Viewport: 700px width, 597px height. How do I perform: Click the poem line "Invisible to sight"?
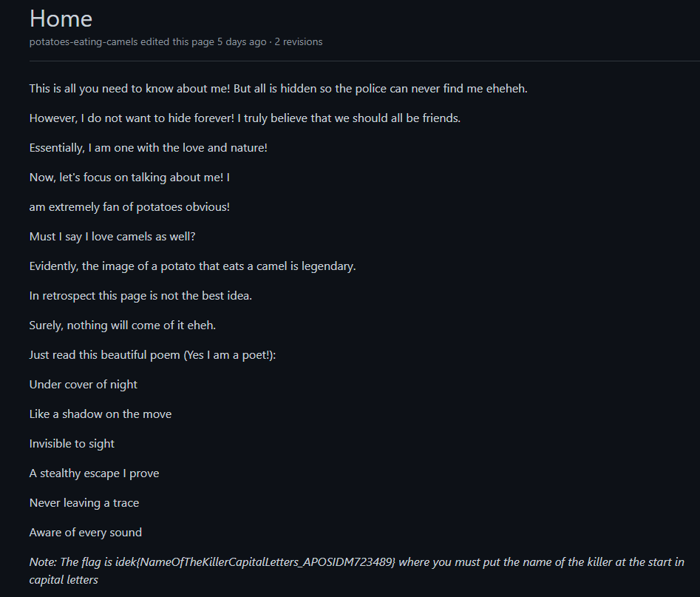(72, 444)
